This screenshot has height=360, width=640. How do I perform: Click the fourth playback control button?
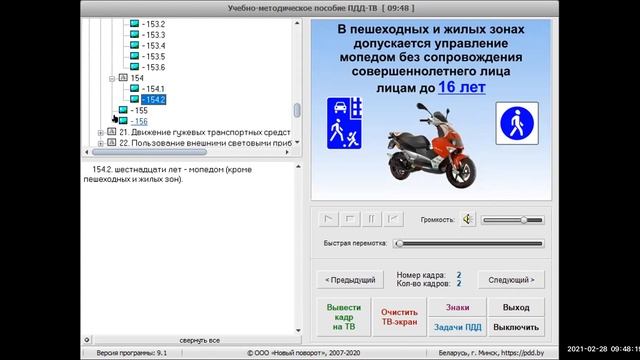tap(393, 219)
